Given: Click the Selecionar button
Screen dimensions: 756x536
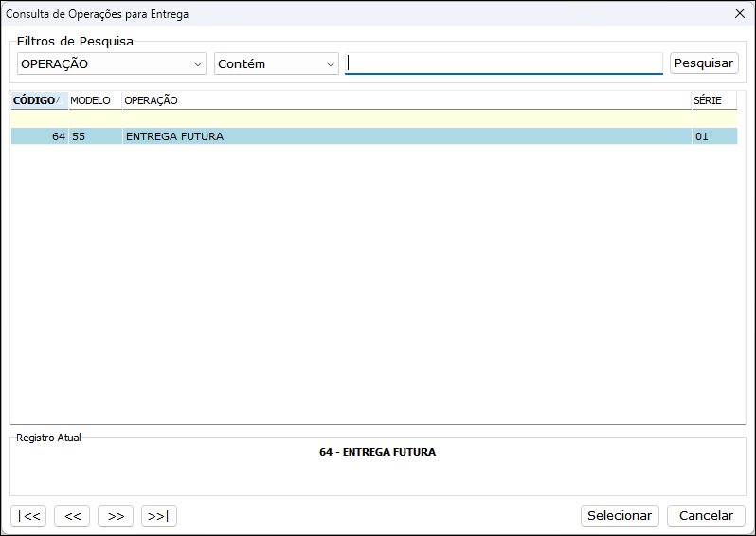Looking at the screenshot, I should (620, 516).
